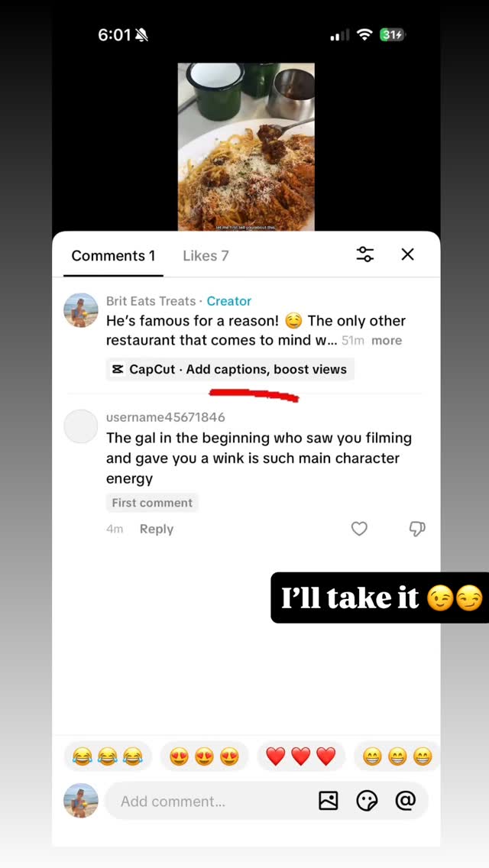Like the comment with the heart icon

[x=359, y=529]
